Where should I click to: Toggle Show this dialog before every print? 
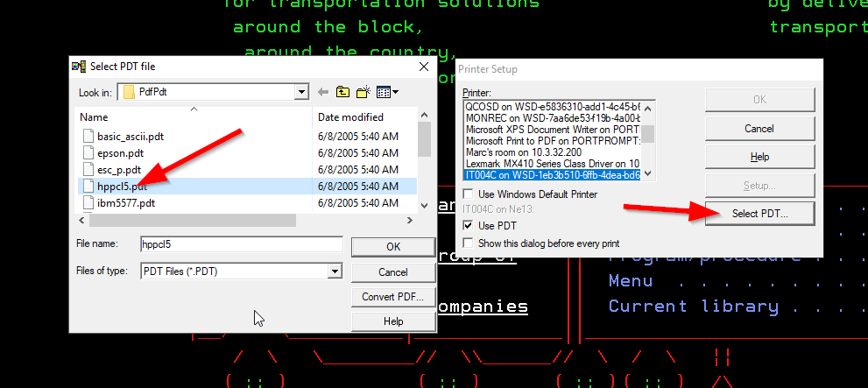(469, 243)
